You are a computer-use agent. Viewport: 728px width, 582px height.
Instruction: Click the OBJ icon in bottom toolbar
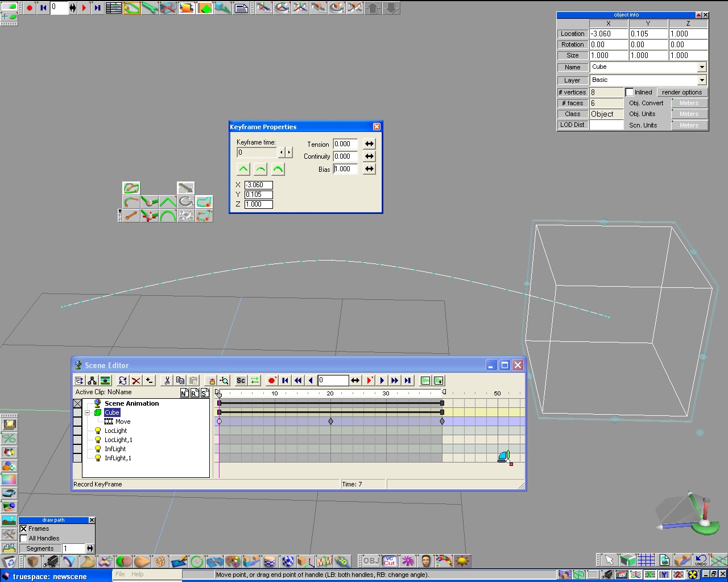click(x=371, y=562)
